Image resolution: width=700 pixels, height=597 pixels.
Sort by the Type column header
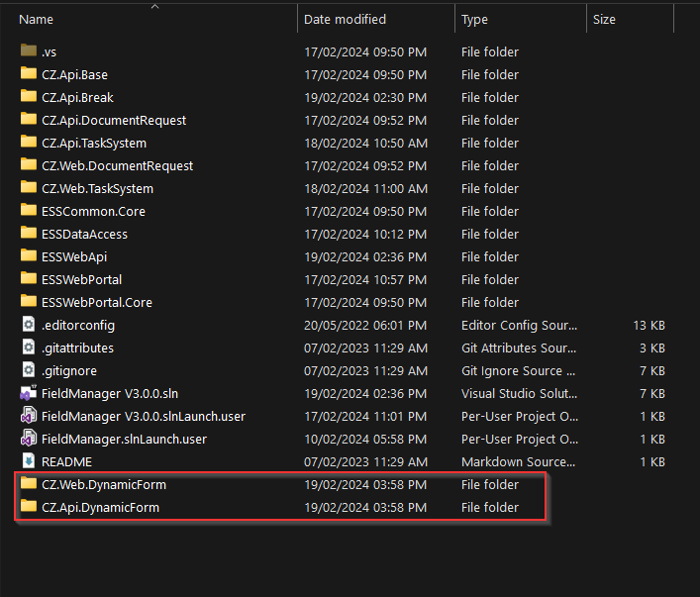click(474, 20)
